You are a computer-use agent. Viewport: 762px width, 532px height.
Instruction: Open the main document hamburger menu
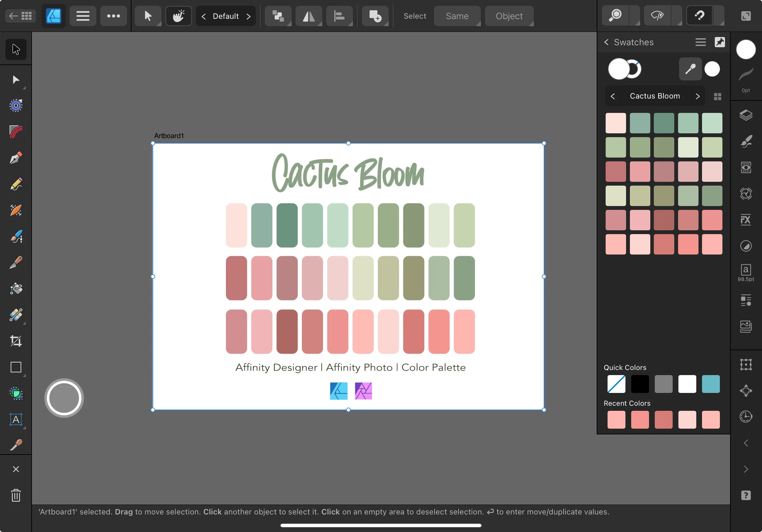pos(83,16)
